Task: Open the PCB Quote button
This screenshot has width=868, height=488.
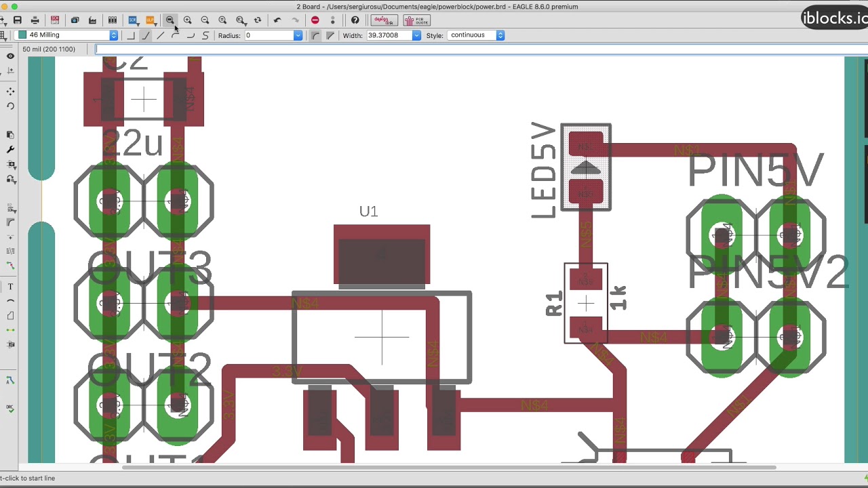Action: [416, 20]
